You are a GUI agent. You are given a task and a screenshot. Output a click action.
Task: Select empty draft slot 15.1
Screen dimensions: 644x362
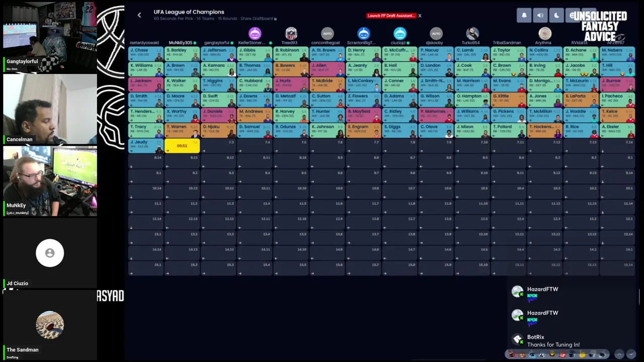coord(146,268)
